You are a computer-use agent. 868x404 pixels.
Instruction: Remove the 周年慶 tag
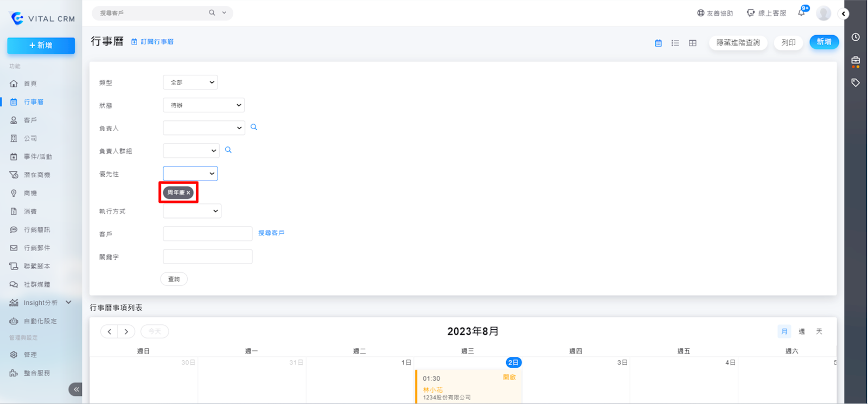[x=188, y=193]
